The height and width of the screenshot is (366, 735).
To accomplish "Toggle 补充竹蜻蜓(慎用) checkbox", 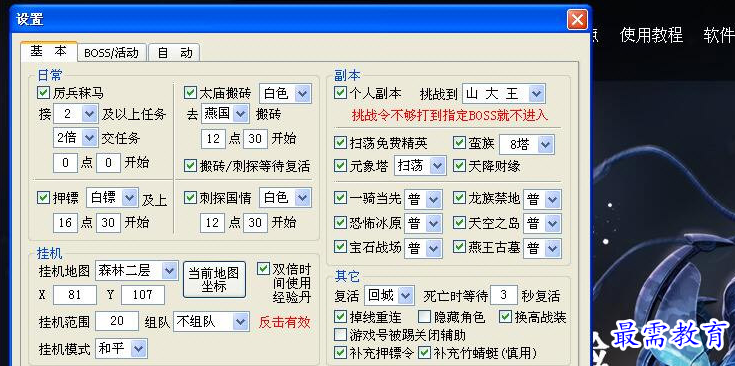I will [x=424, y=352].
